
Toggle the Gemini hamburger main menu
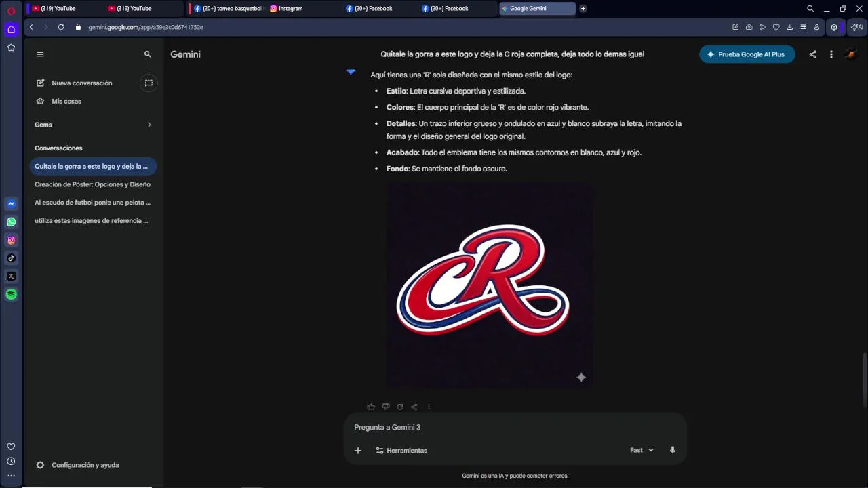coord(40,54)
